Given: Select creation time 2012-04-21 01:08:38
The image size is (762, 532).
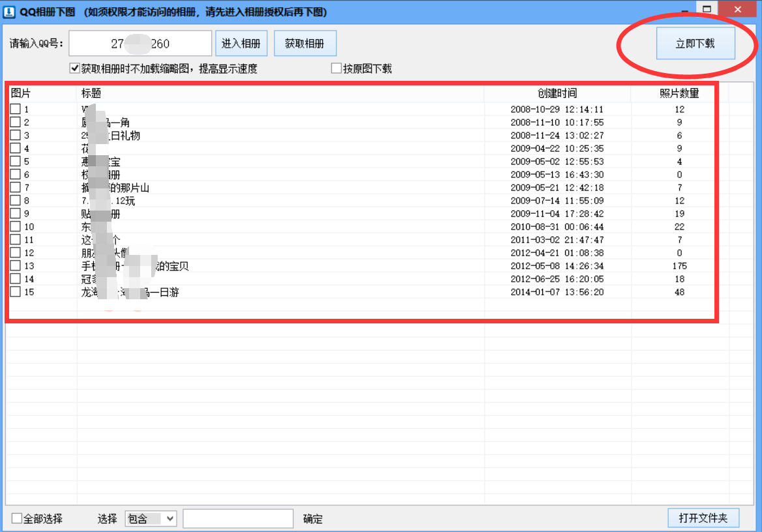Looking at the screenshot, I should pos(557,253).
